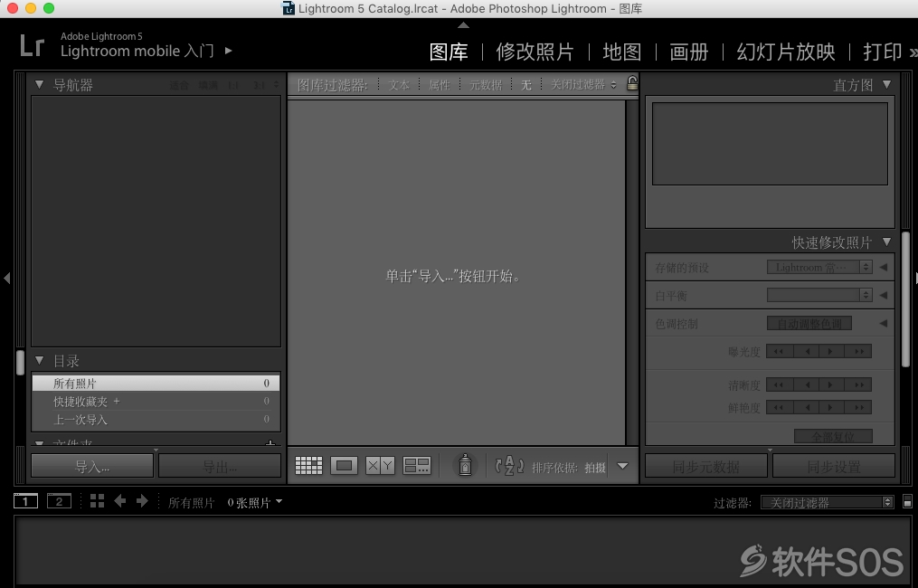Select 所有照片 in the catalog
Screen dimensions: 918x588
(156, 384)
